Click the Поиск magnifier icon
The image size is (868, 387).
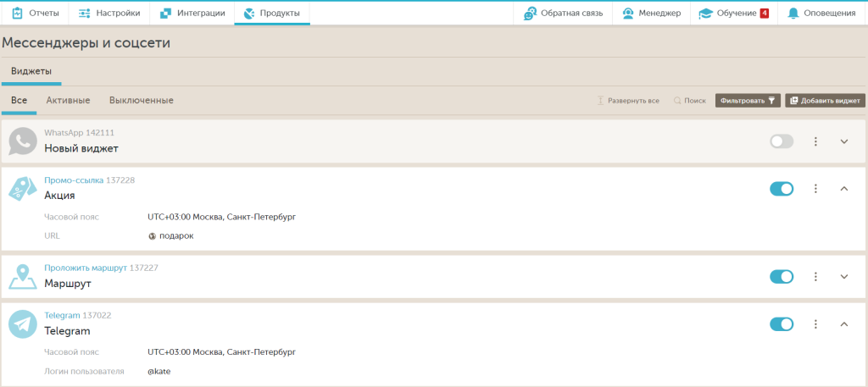tap(677, 101)
